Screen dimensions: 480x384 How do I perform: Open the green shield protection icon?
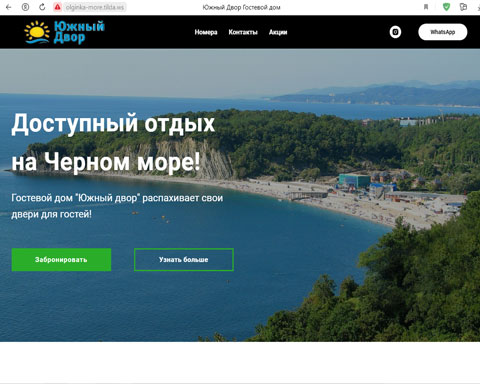point(446,7)
